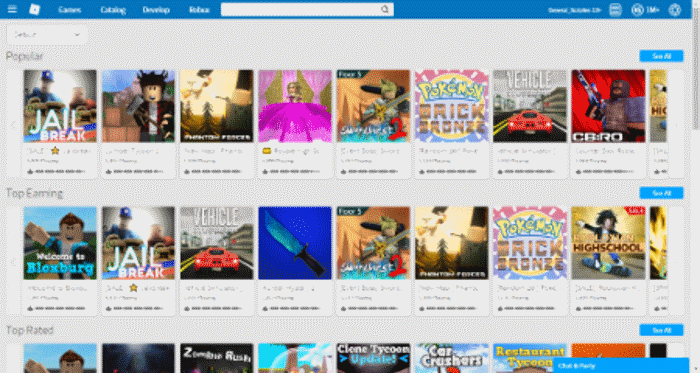
Task: Click the game title below the Bloxburg thumbnail
Action: 59,288
